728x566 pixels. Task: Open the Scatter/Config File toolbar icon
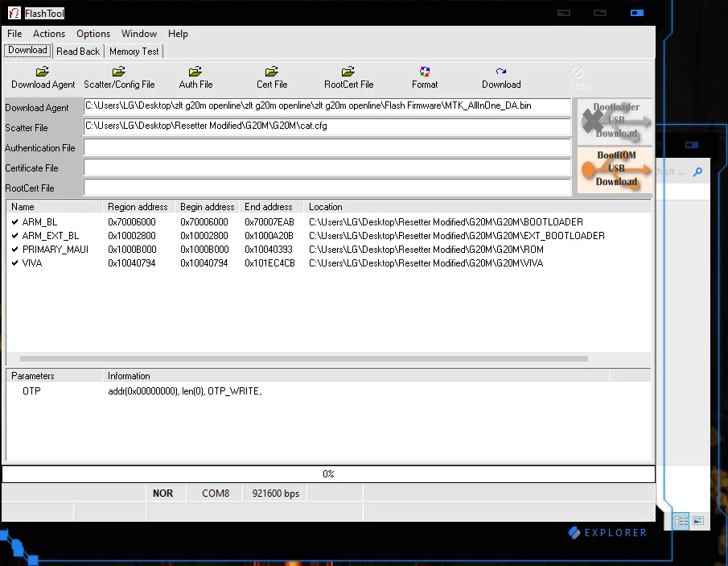(119, 72)
